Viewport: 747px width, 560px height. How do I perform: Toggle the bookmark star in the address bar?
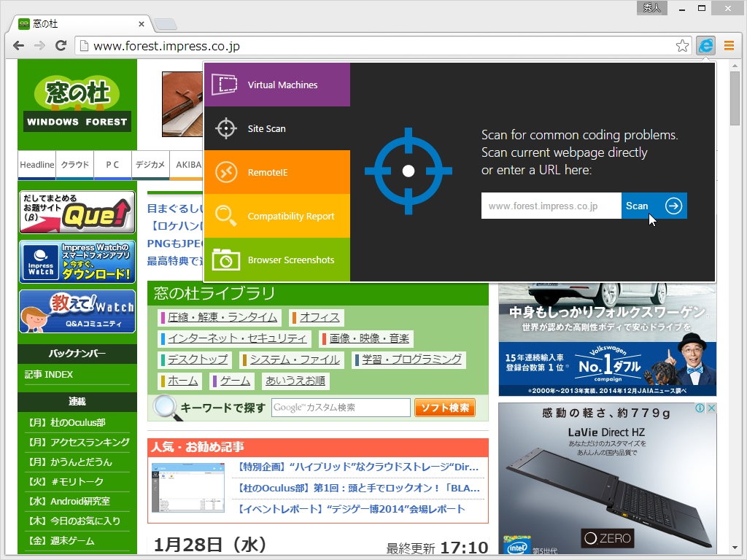coord(683,45)
